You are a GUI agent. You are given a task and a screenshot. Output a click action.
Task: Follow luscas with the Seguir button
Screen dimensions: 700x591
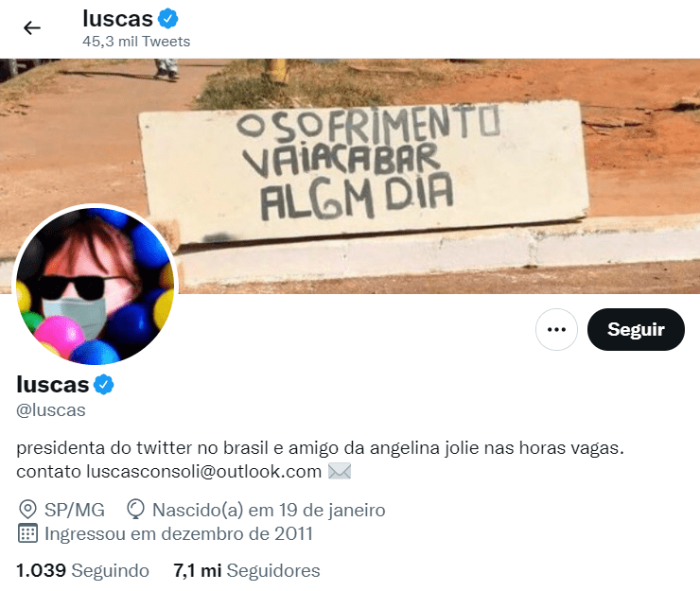pos(636,329)
